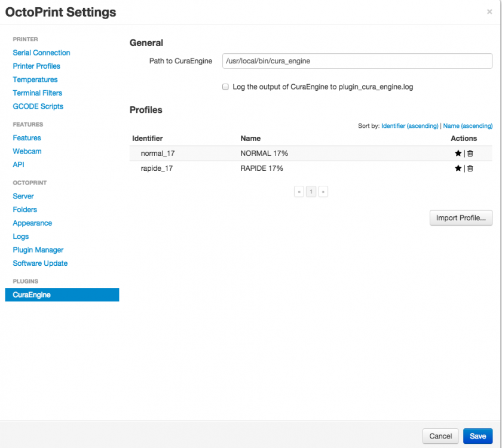The width and height of the screenshot is (502, 448).
Task: Go to next page of profiles
Action: click(x=323, y=192)
